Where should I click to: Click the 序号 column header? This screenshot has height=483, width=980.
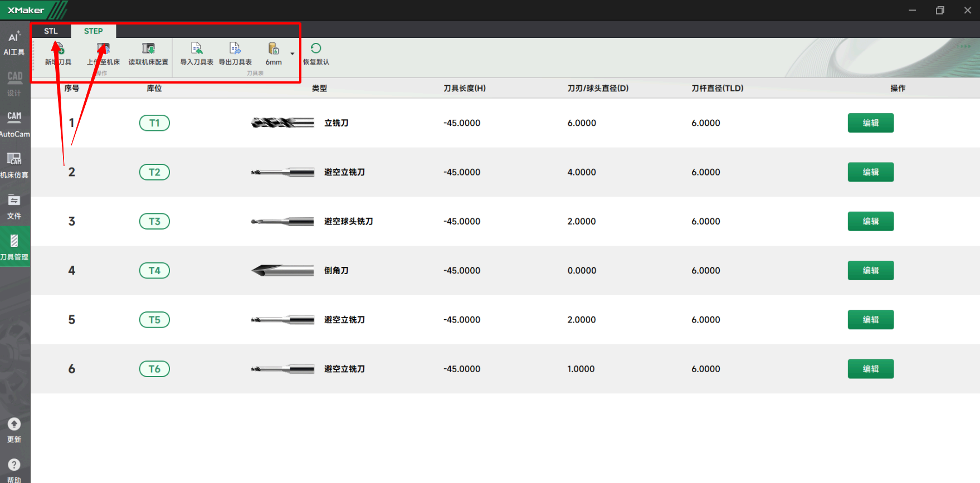coord(71,89)
